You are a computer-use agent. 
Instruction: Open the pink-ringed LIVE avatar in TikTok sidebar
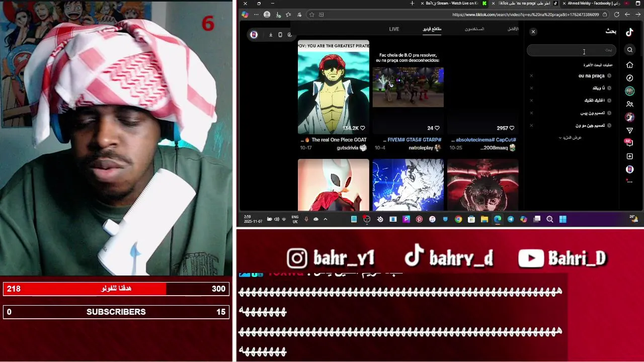pyautogui.click(x=629, y=117)
